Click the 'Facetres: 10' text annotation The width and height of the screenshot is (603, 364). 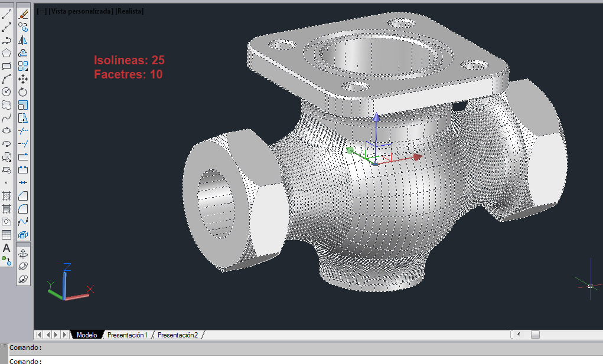click(128, 74)
